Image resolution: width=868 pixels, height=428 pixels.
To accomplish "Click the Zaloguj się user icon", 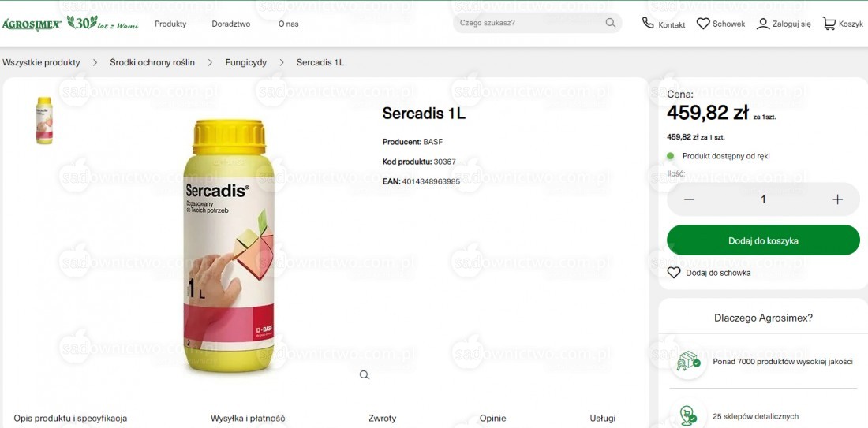I will [763, 24].
